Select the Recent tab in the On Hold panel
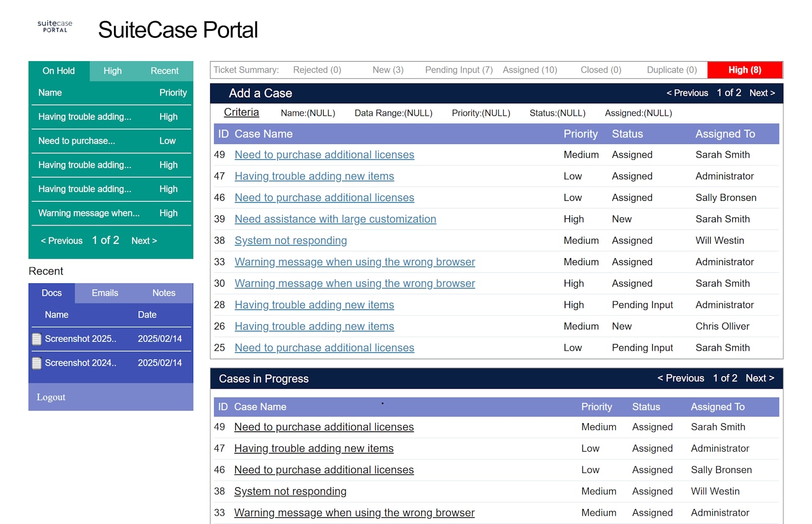 click(165, 71)
